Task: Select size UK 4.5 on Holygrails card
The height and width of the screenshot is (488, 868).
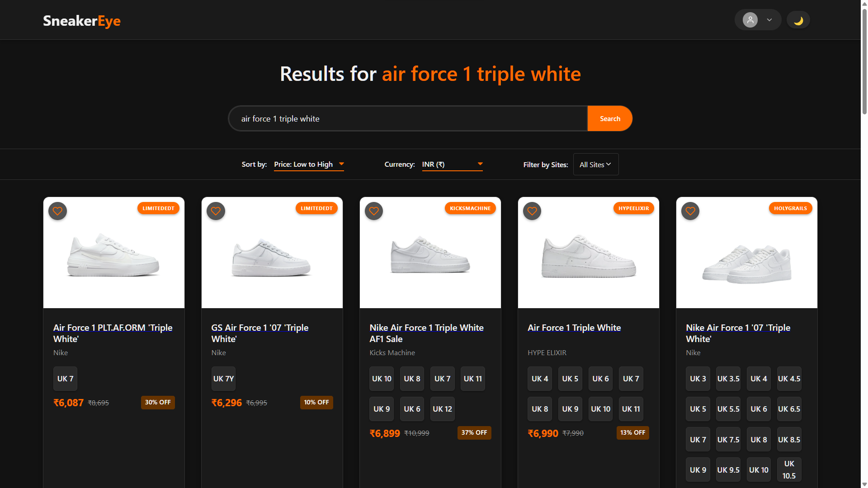Action: tap(789, 379)
